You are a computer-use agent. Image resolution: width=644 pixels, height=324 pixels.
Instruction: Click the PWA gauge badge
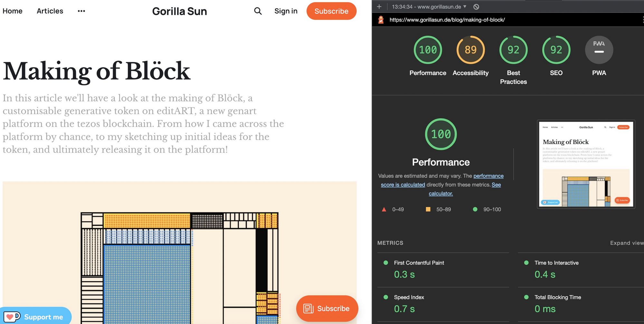599,50
